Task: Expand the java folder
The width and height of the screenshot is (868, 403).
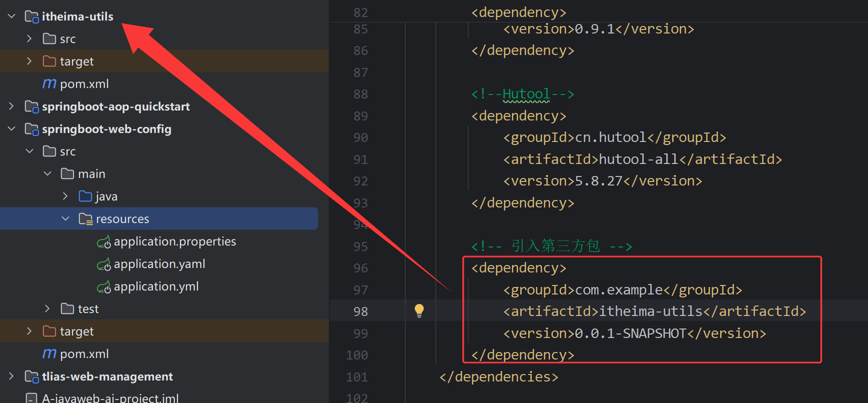Action: 65,196
